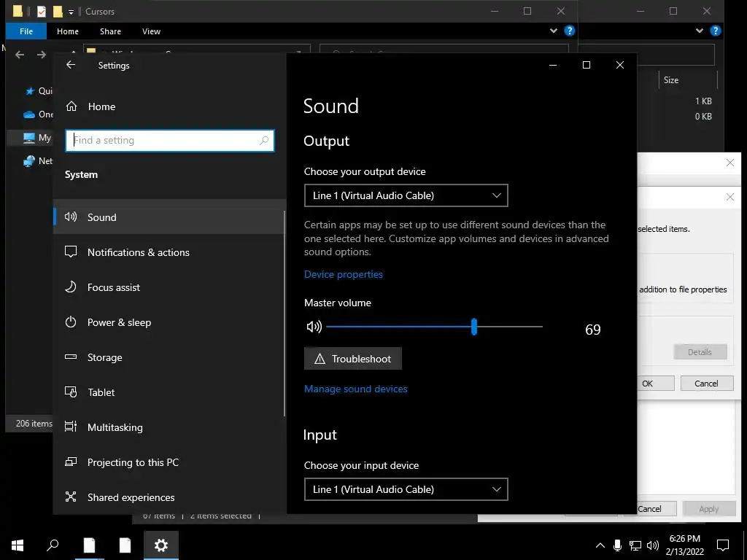Screen dimensions: 747x560
Task: Click OK in the properties dialog
Action: click(x=656, y=384)
